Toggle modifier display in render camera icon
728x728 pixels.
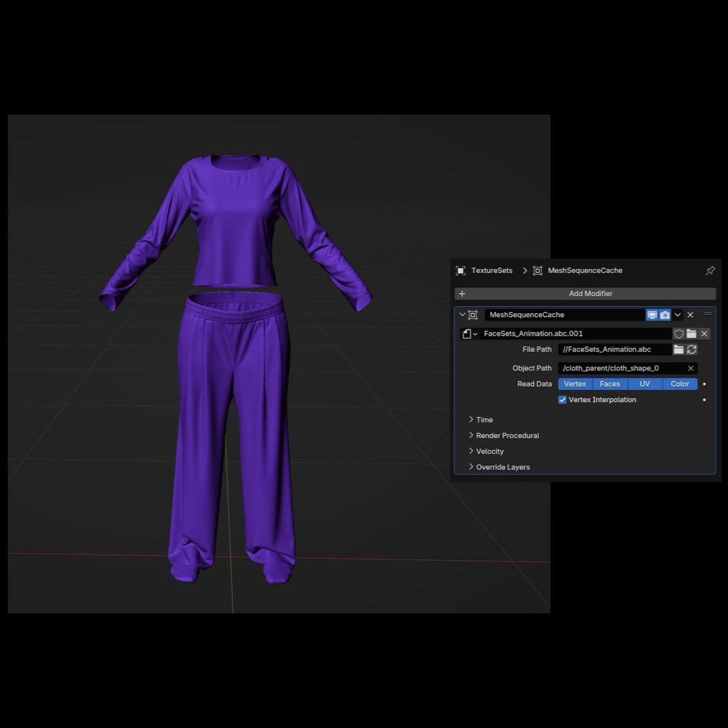pos(665,315)
